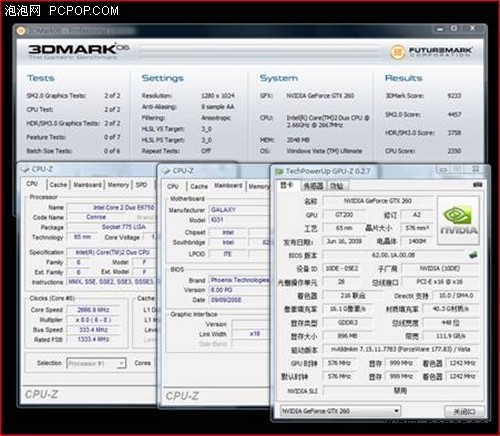Screen dimensions: 500x436
Task: Click the 3DMark progress bar at top
Action: (260, 51)
